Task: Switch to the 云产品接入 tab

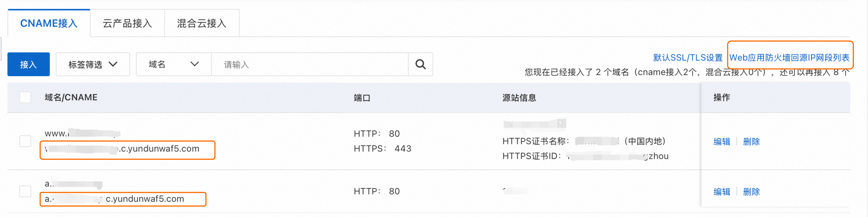Action: pyautogui.click(x=127, y=23)
